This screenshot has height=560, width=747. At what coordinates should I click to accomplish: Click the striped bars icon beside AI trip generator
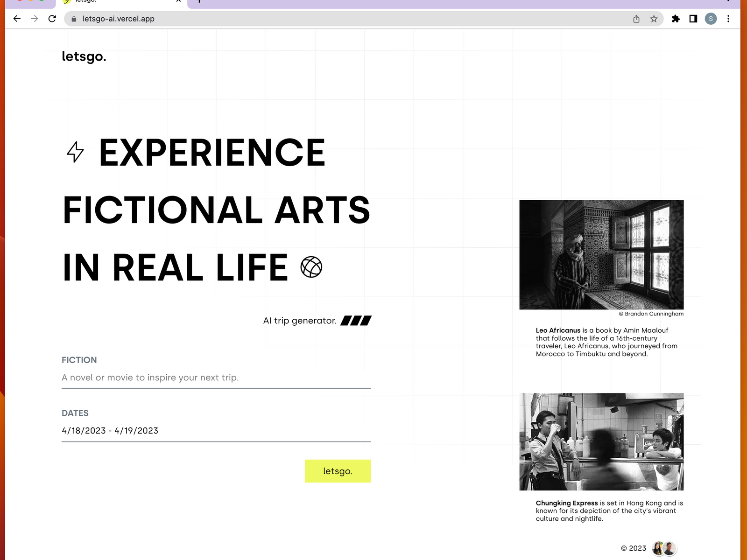(x=356, y=321)
